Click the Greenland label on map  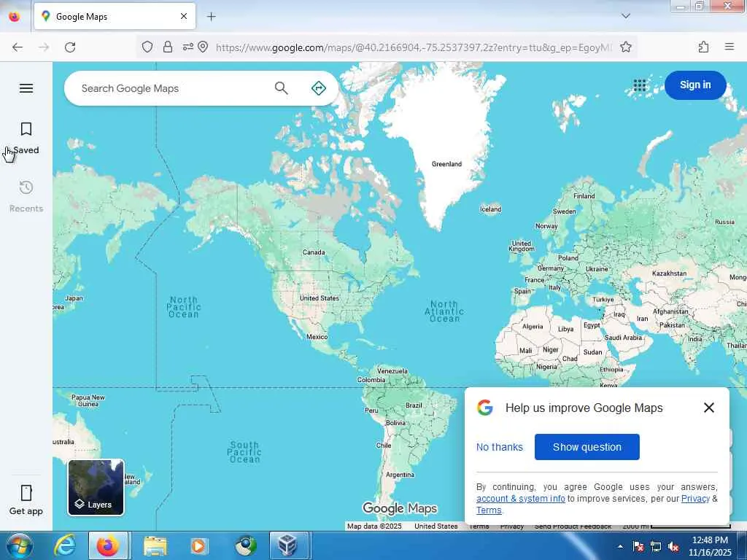(x=446, y=164)
